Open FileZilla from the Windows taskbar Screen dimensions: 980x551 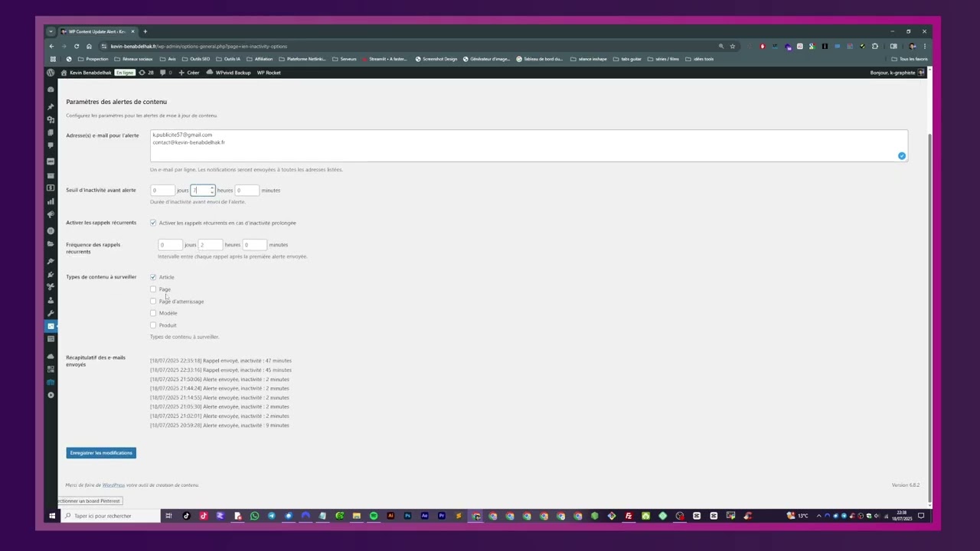629,516
